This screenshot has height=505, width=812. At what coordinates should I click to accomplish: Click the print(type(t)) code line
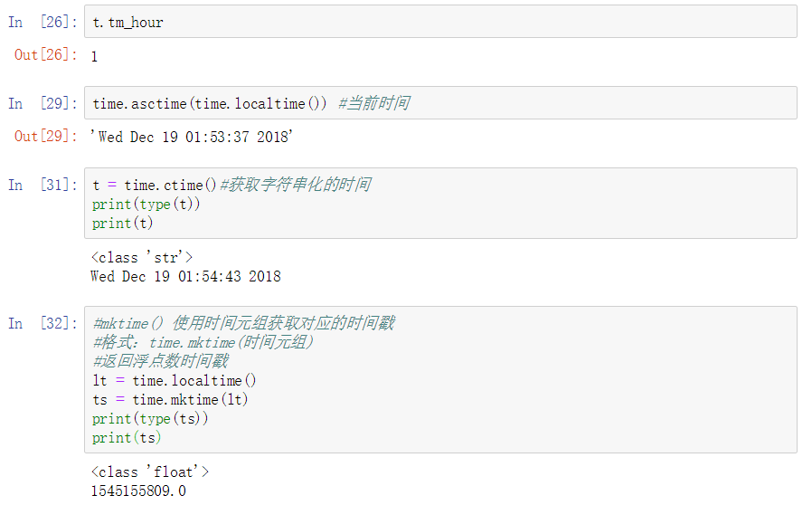146,204
